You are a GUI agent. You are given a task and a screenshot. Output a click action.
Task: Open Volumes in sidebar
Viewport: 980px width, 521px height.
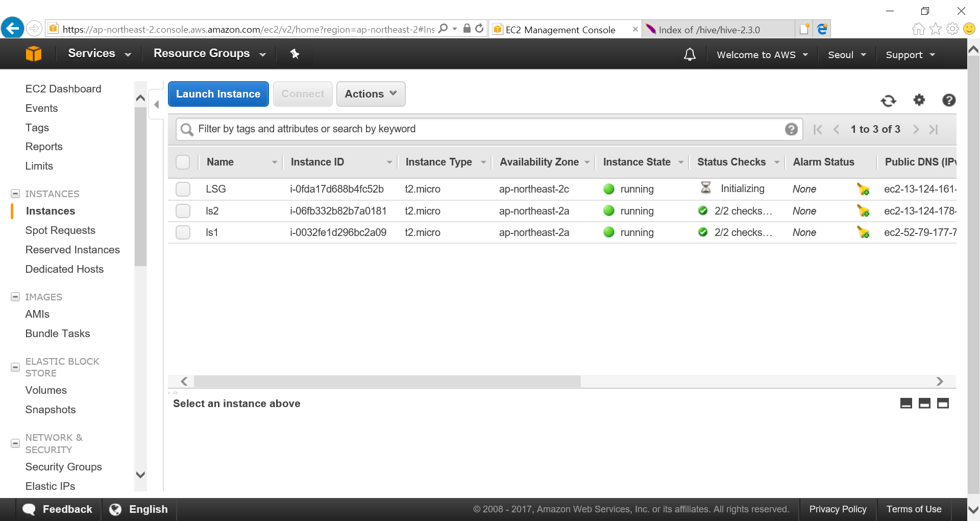[x=46, y=390]
